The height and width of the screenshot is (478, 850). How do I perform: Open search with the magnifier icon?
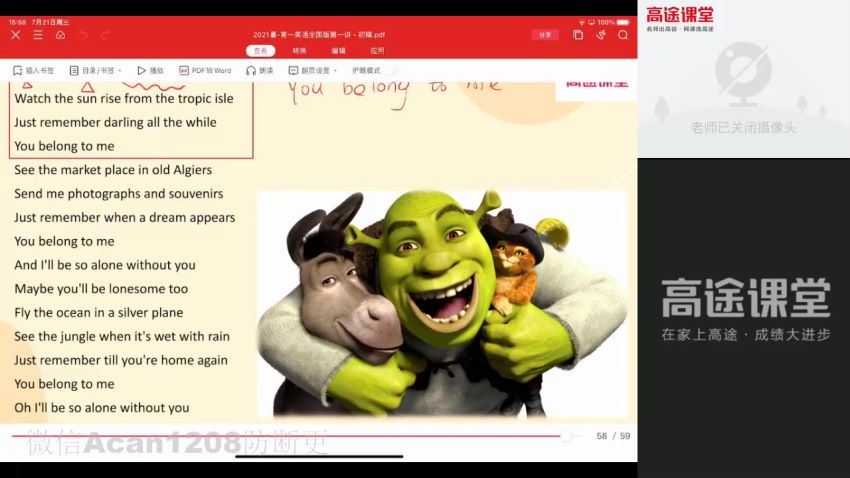(623, 35)
